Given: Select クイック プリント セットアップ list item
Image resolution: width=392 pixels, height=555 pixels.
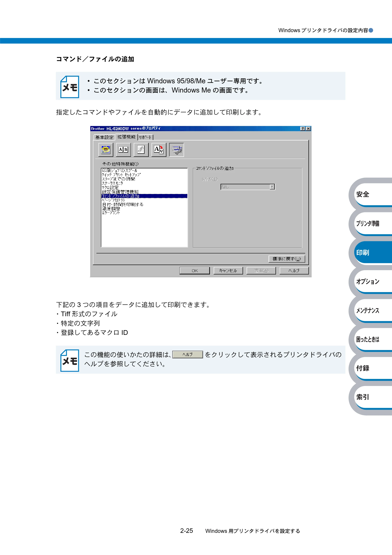Looking at the screenshot, I should point(144,174).
